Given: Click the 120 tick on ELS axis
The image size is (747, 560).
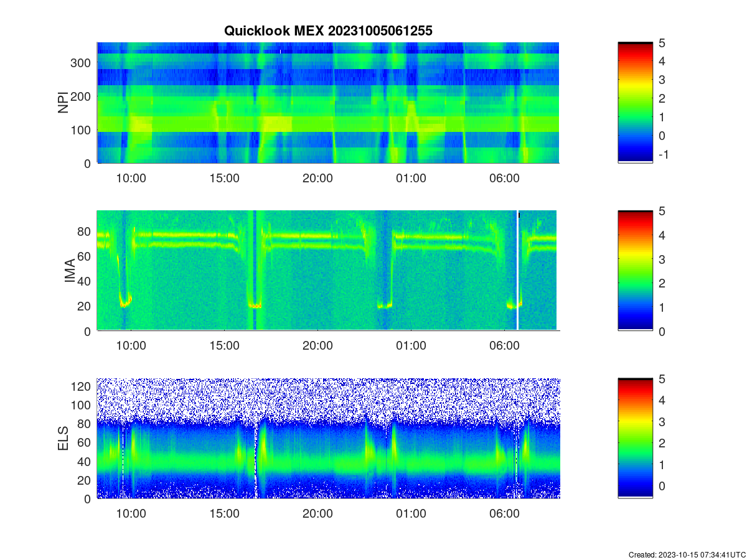Looking at the screenshot, I should coord(82,386).
